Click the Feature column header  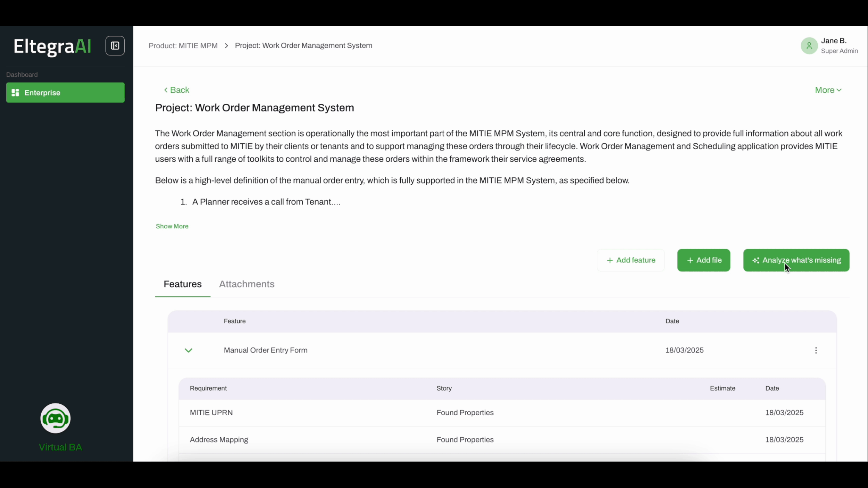[x=235, y=321]
